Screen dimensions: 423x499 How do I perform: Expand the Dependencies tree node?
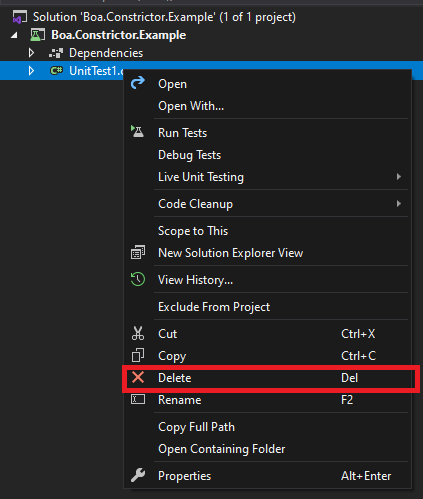pyautogui.click(x=31, y=53)
